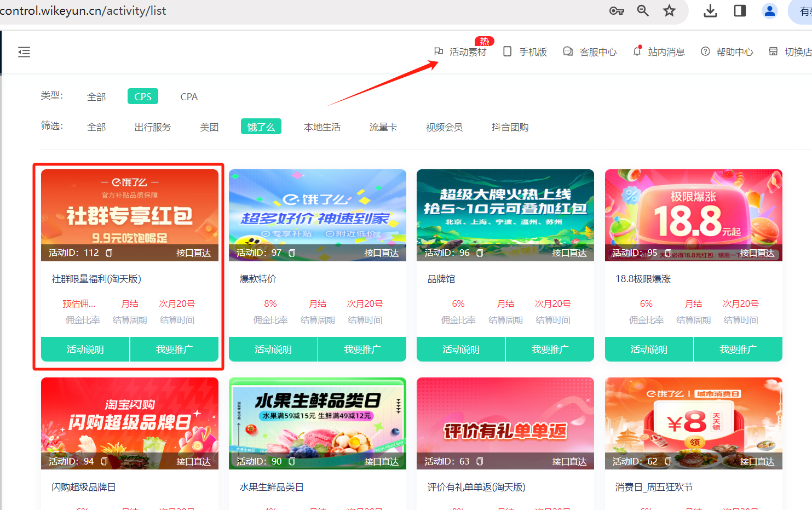Select the CPS type filter
The image size is (812, 510).
click(143, 96)
